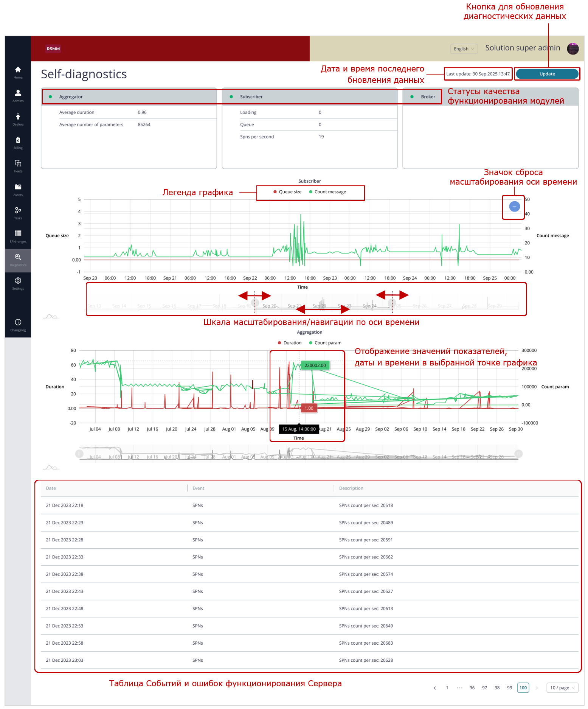Open the 10 / page size dropdown

coord(562,688)
